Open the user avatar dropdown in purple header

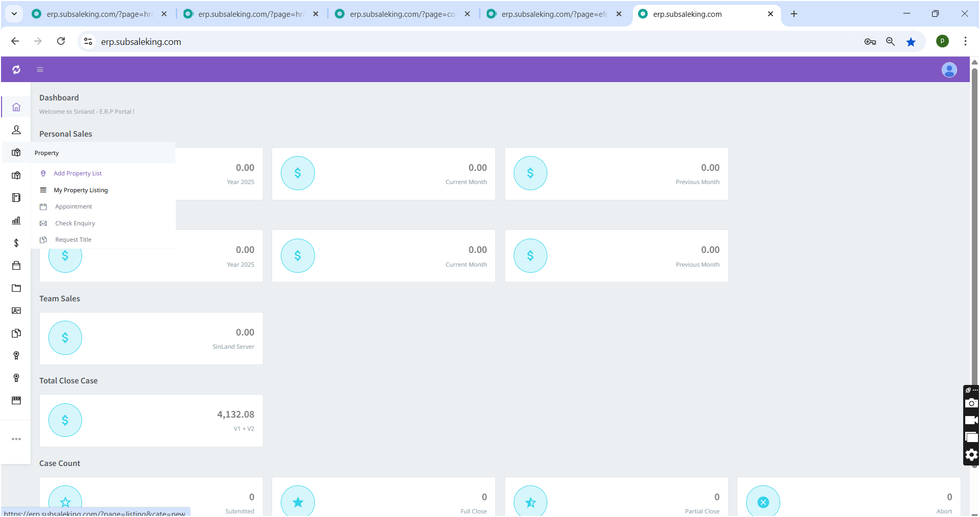click(x=949, y=70)
